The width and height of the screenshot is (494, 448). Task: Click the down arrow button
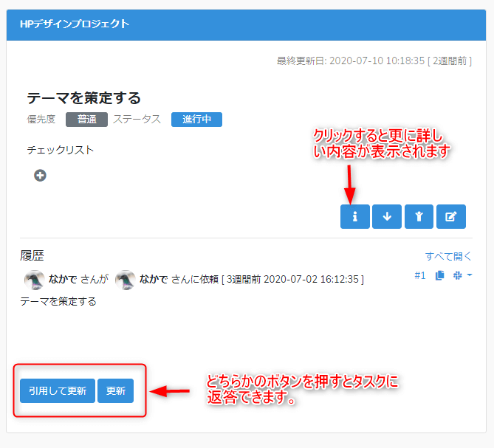pyautogui.click(x=387, y=216)
